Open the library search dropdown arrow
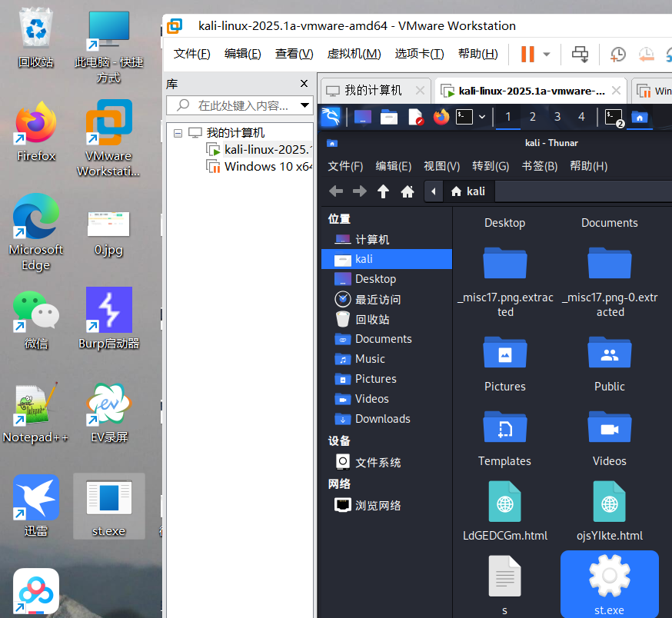This screenshot has width=672, height=618. coord(304,105)
